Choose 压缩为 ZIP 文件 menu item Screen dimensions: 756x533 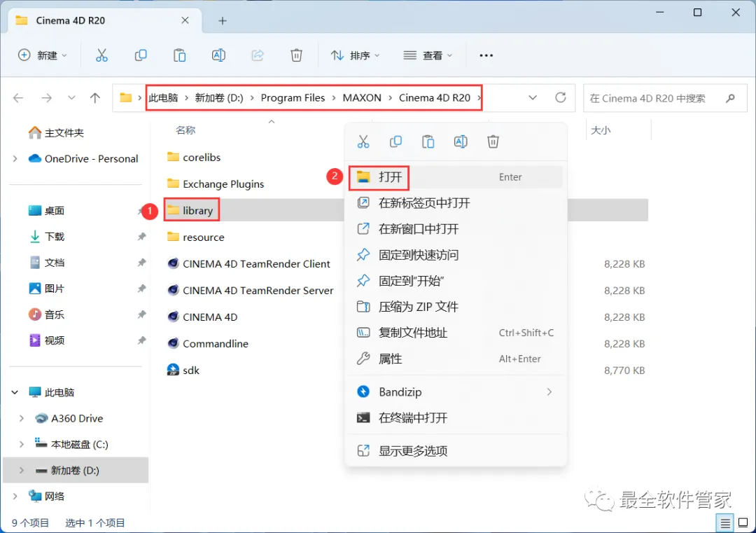coord(456,307)
